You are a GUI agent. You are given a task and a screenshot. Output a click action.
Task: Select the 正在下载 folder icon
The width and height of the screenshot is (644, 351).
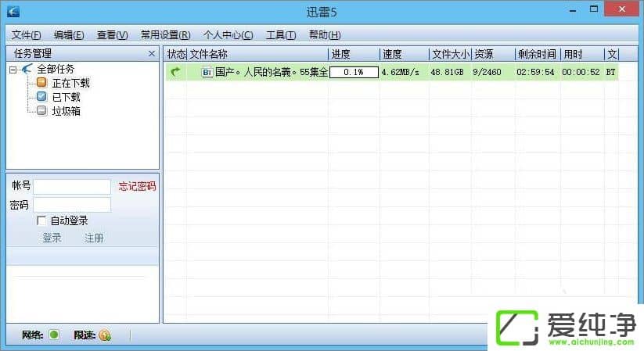pos(41,83)
